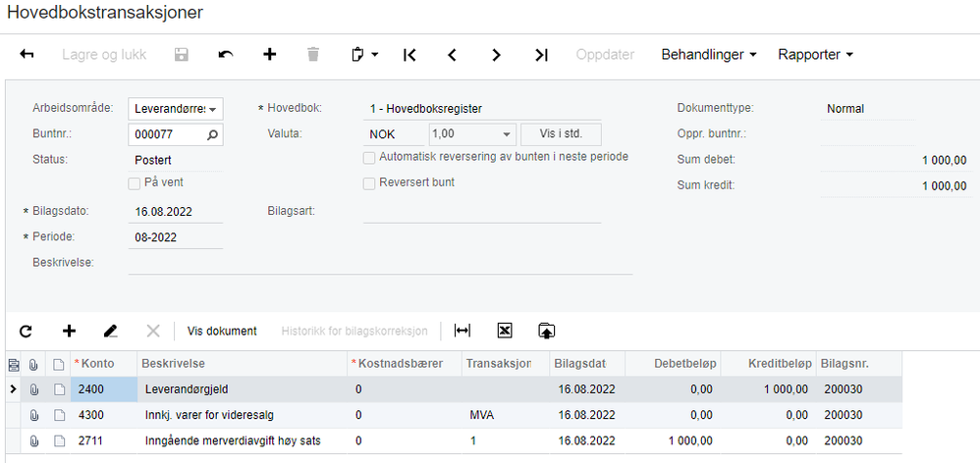
Task: Click the grid column configuration header icon
Action: 13,364
